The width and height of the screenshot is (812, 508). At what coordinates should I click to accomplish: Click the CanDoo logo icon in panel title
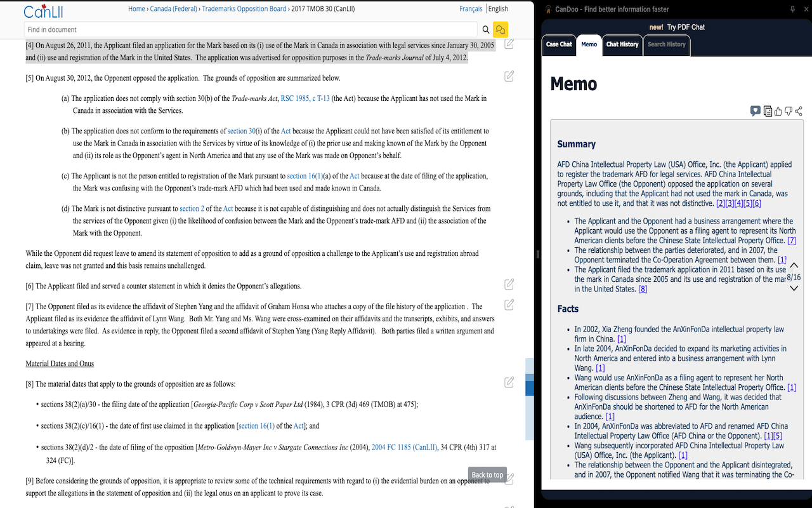tap(548, 9)
